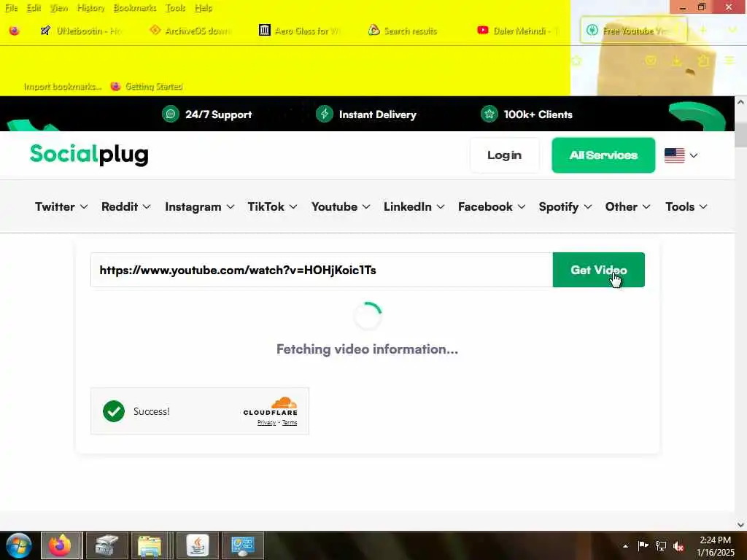Screen dimensions: 747x560
Task: Click the network tray icon
Action: tap(661, 546)
